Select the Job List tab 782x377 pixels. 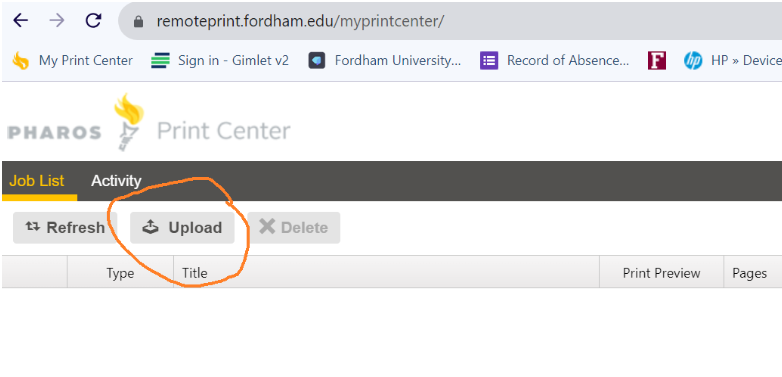point(37,181)
